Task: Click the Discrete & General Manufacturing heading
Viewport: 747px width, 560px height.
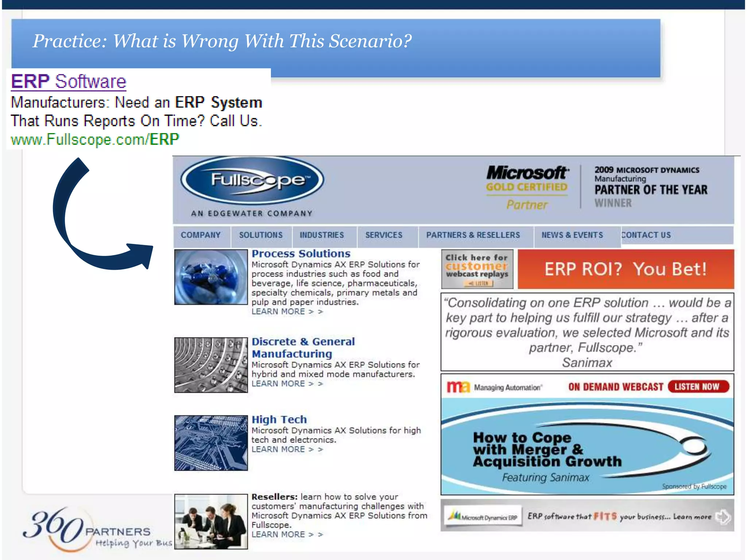Action: pos(303,348)
